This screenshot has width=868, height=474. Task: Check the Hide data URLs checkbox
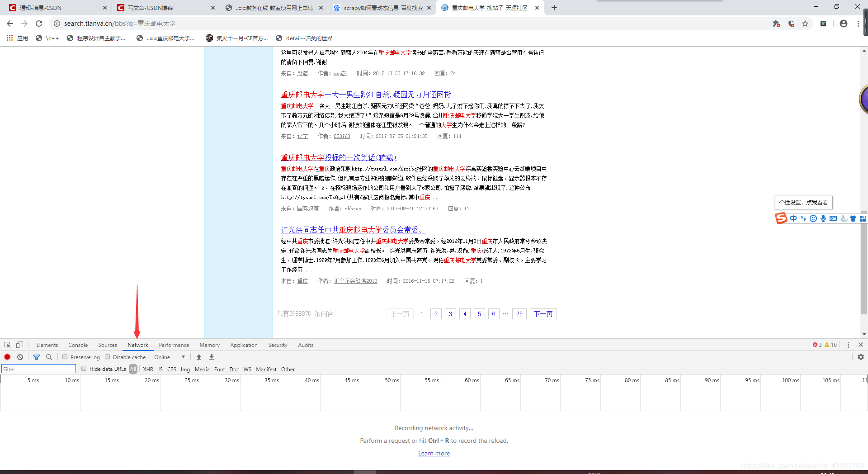[84, 369]
